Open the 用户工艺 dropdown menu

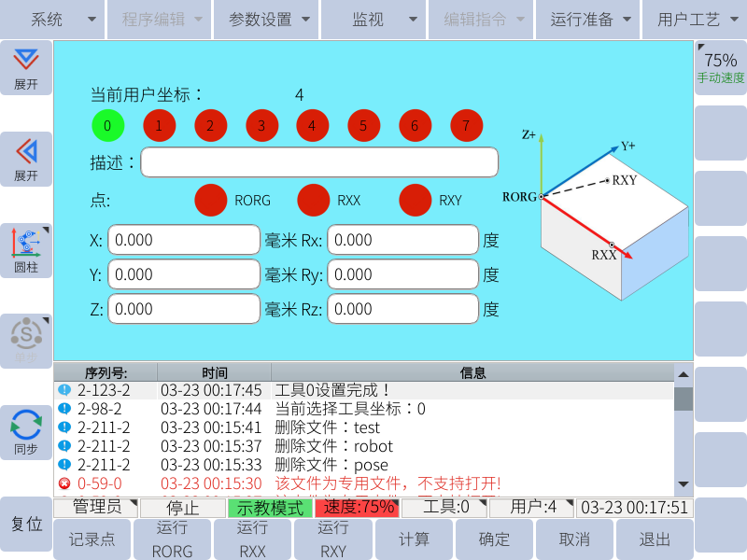(694, 20)
